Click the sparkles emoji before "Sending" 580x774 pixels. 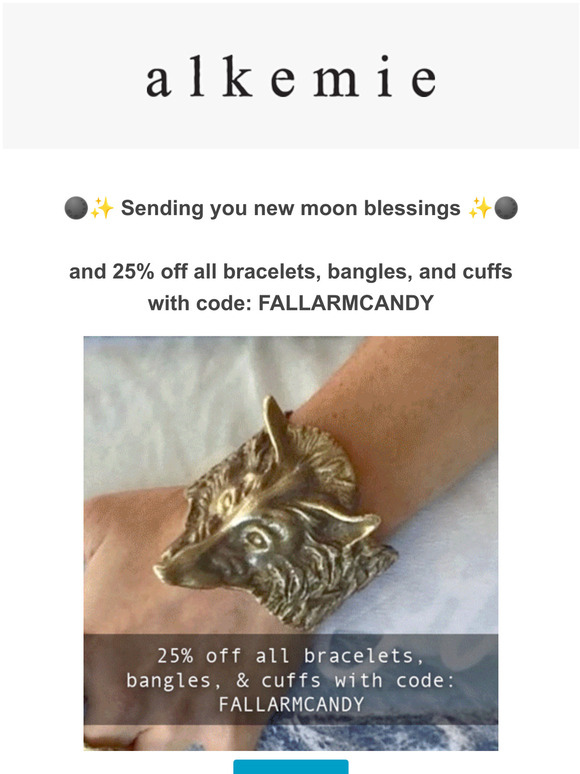point(102,208)
